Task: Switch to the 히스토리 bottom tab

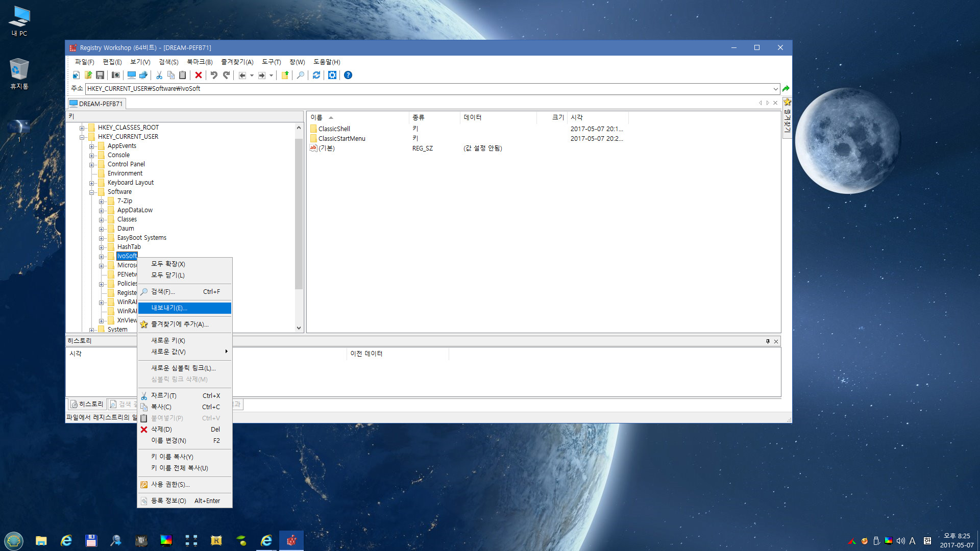Action: [87, 404]
